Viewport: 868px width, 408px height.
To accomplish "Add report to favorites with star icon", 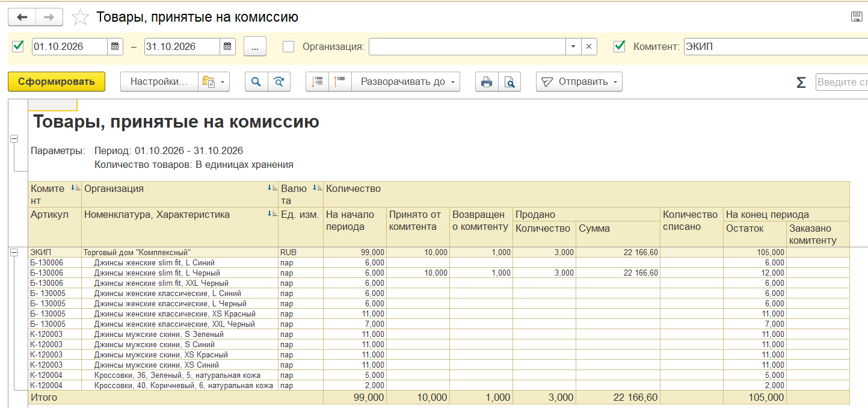I will point(80,17).
